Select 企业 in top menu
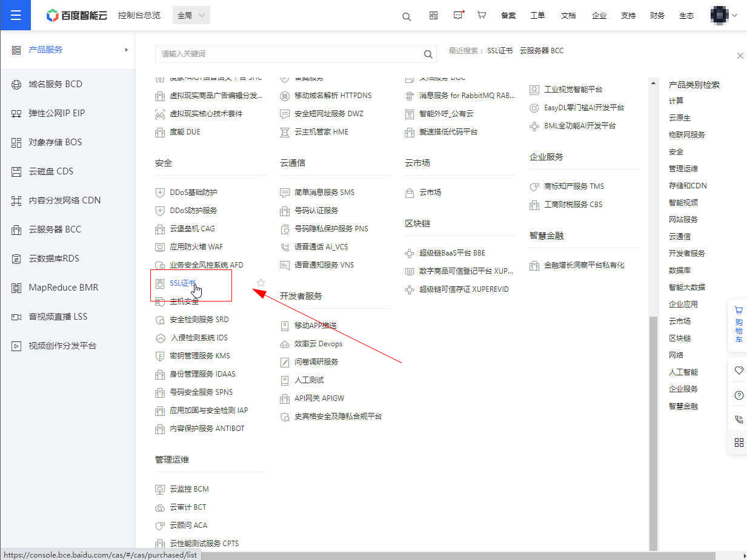Screen dimensions: 747x560 tap(599, 16)
